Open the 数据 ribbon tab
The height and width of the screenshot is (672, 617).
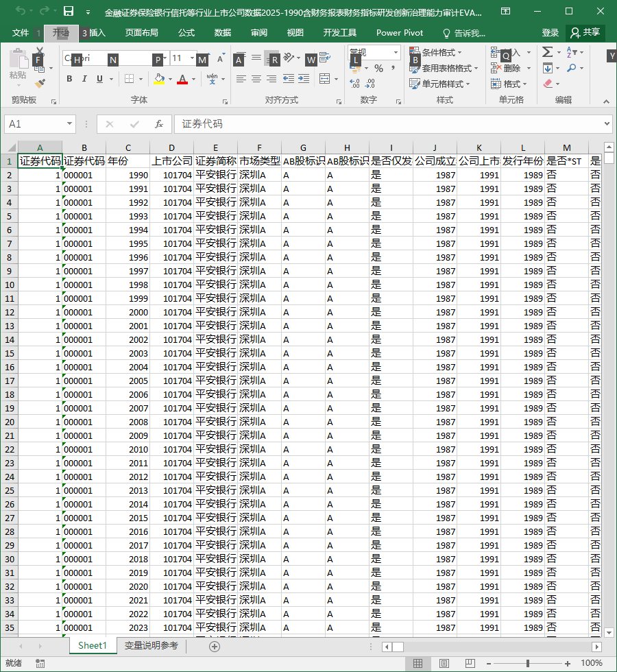pyautogui.click(x=222, y=33)
